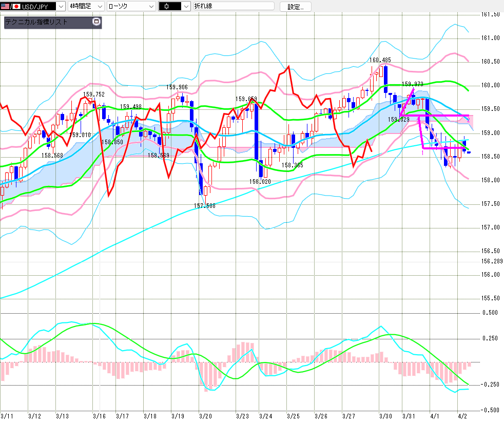Click the 157.508 low price label
Screen dimensions: 504x421
tap(204, 205)
